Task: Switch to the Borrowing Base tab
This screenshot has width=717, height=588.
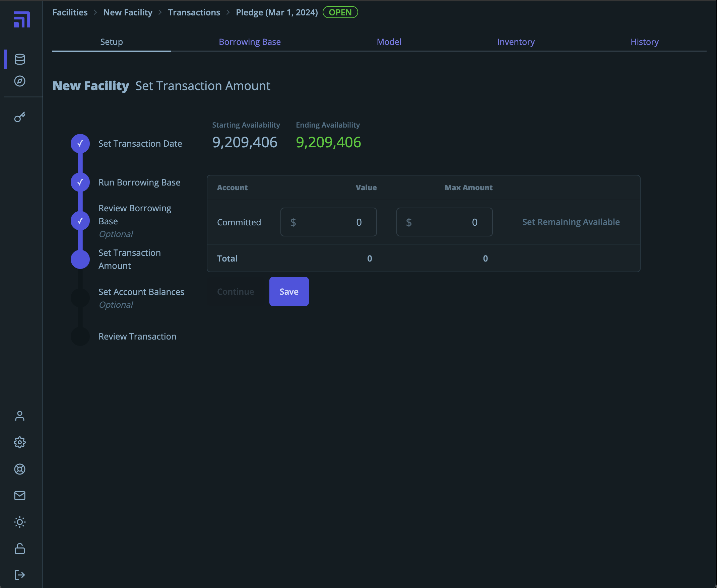Action: pyautogui.click(x=249, y=42)
